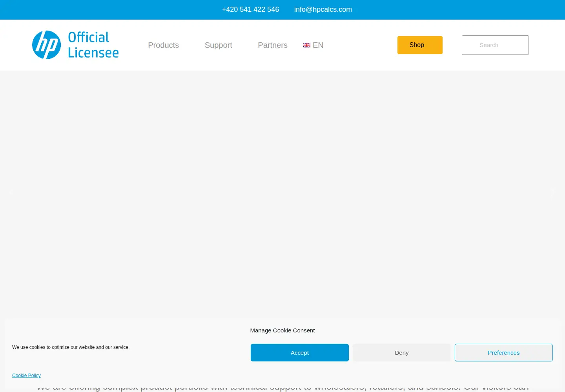Deny cookies in the consent banner
Viewport: 565px width, 392px height.
tap(402, 353)
